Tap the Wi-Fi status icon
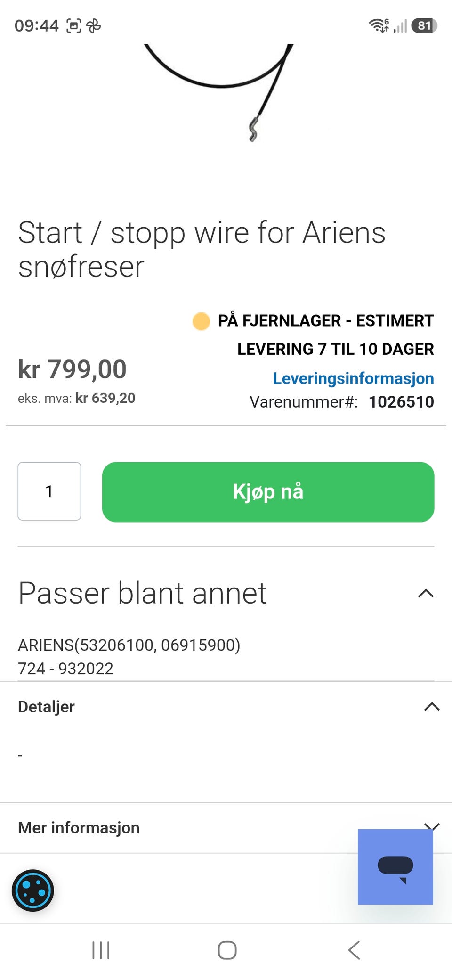This screenshot has height=980, width=452. click(x=379, y=25)
